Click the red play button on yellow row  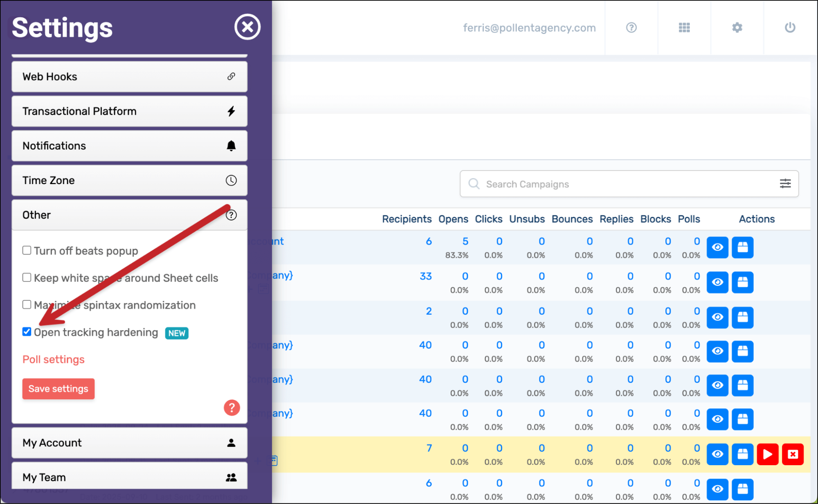(x=767, y=454)
